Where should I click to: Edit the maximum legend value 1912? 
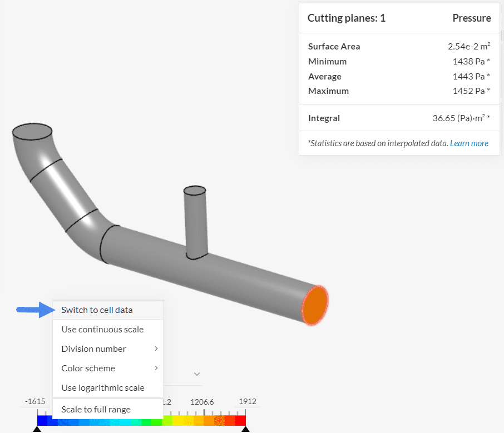pyautogui.click(x=248, y=401)
